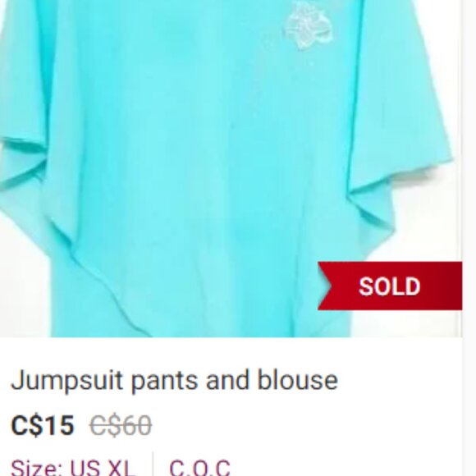Click the notched tail of SOLD ribbon
Viewport: 476px width, 476px height.
click(325, 286)
